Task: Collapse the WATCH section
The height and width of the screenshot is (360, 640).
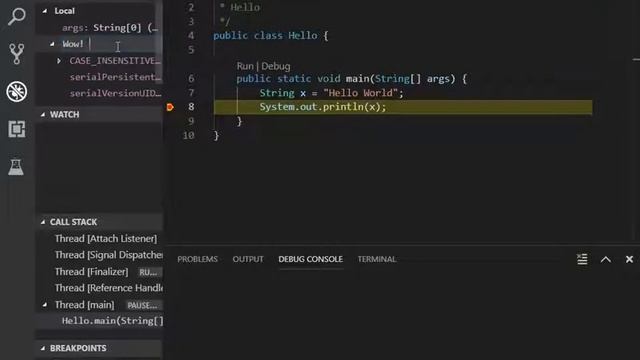Action: (43, 115)
